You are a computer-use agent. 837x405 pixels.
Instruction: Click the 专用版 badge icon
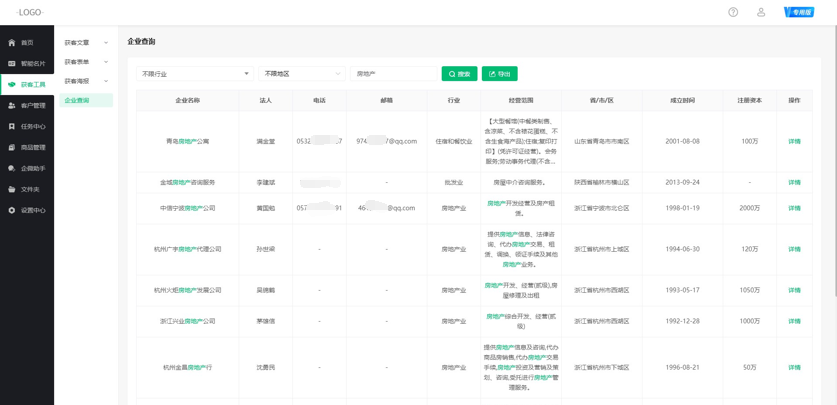coord(799,12)
